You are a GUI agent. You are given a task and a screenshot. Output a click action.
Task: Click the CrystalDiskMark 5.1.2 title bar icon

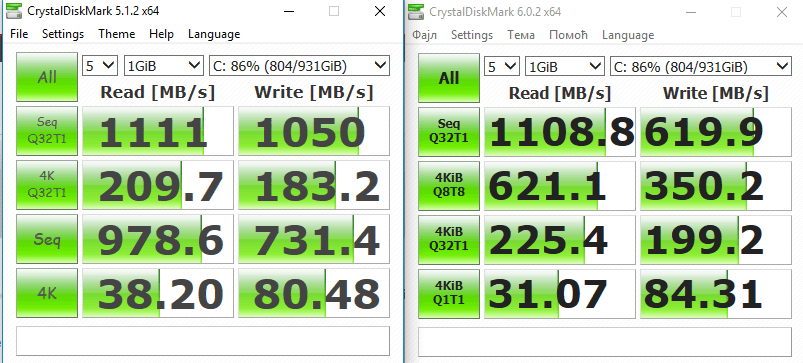(x=13, y=11)
